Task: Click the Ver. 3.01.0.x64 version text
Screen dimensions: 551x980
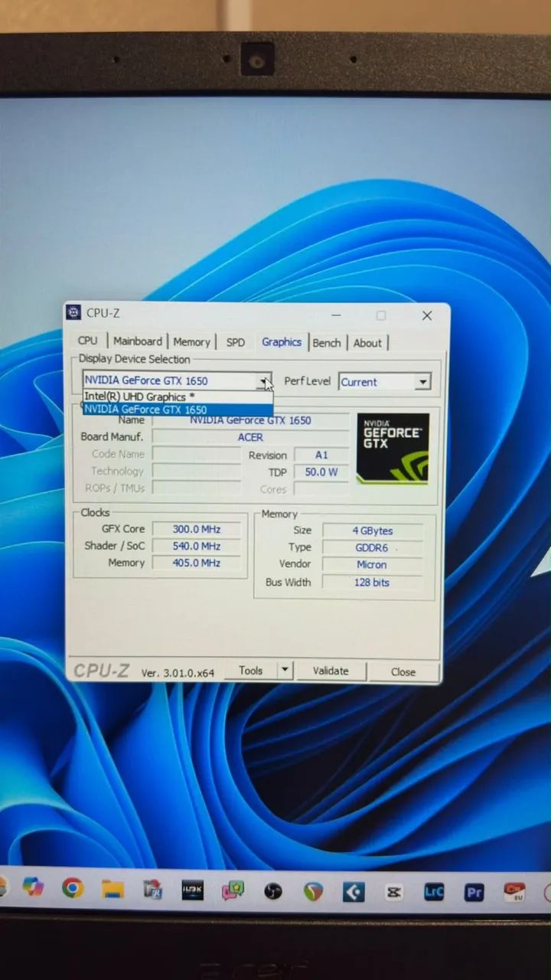Action: (178, 673)
